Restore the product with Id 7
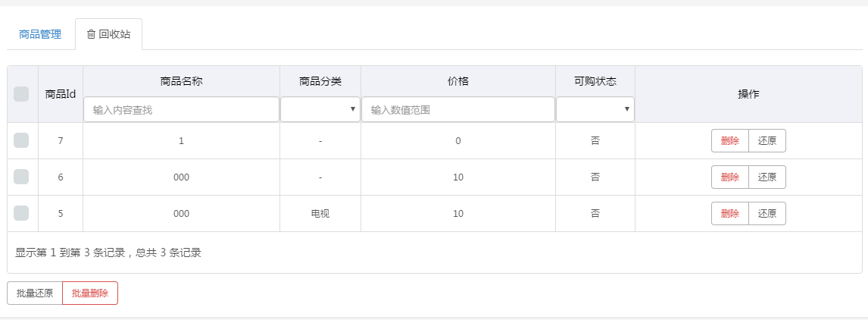The image size is (868, 320). click(767, 141)
